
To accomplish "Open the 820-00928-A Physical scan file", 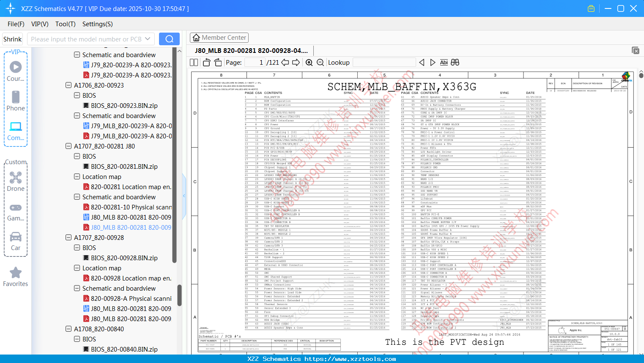I will click(127, 298).
